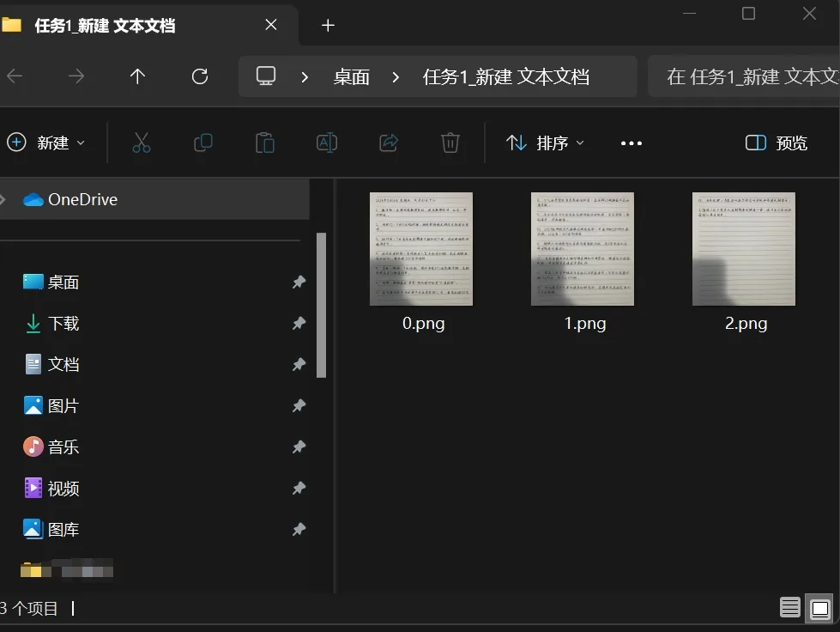Viewport: 840px width, 632px height.
Task: Select the 1.png thumbnail
Action: tap(583, 249)
